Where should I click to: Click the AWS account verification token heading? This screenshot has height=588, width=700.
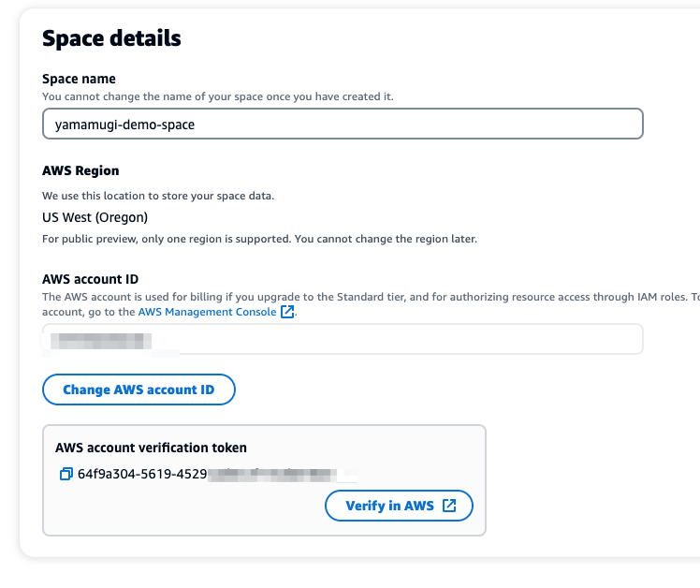[x=151, y=448]
